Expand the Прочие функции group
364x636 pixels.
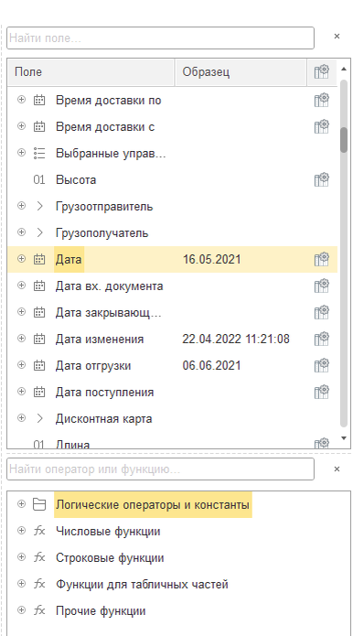[21, 609]
